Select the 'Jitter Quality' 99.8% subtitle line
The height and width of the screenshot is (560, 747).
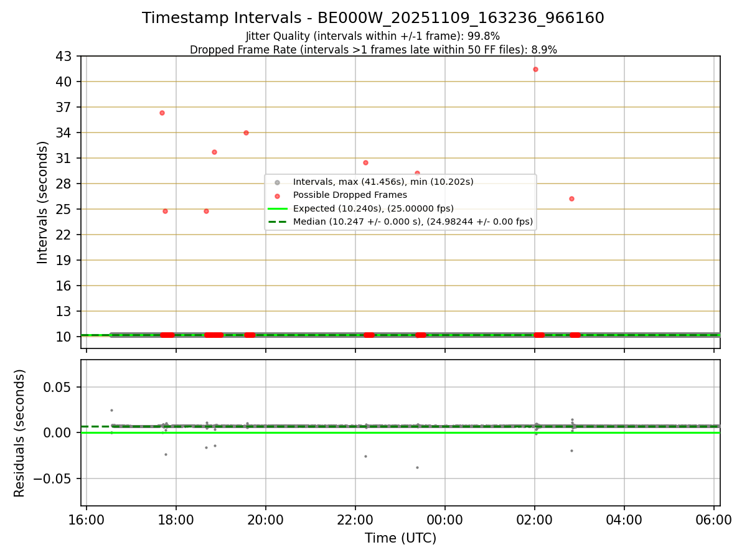373,36
